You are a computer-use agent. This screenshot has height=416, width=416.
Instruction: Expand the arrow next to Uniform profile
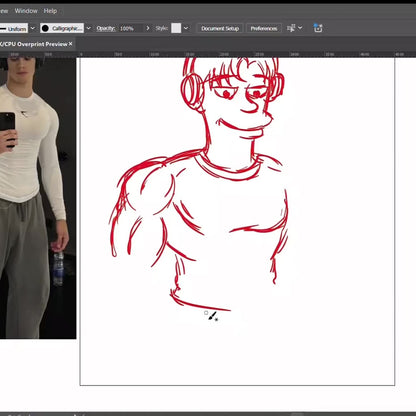click(33, 28)
